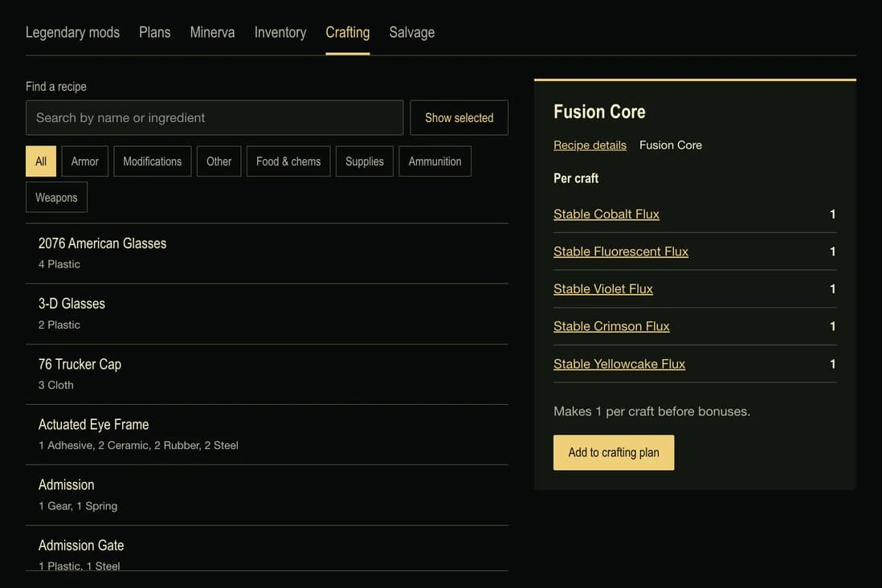This screenshot has width=882, height=588.
Task: Filter recipes by Supplies
Action: pyautogui.click(x=365, y=161)
